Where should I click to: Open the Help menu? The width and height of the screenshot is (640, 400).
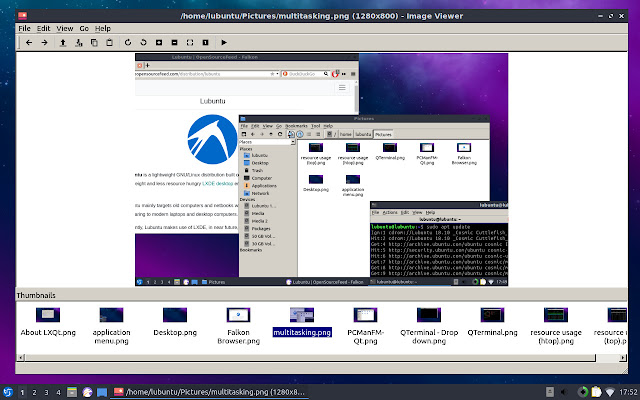coord(103,29)
